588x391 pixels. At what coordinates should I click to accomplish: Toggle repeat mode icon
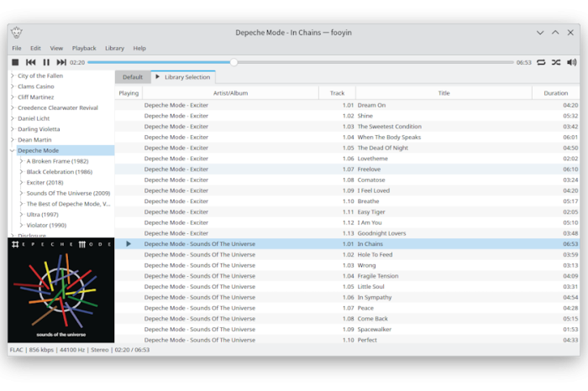[x=541, y=62]
